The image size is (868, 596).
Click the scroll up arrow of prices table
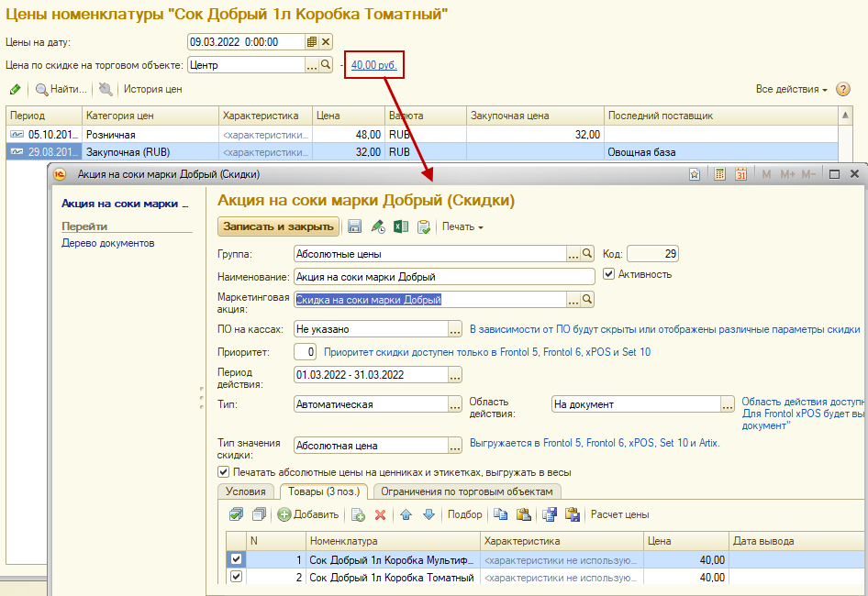pyautogui.click(x=845, y=116)
